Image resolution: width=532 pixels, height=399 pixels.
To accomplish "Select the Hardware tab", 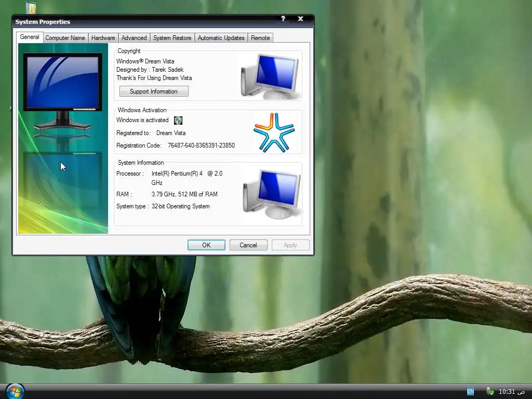I will (103, 38).
